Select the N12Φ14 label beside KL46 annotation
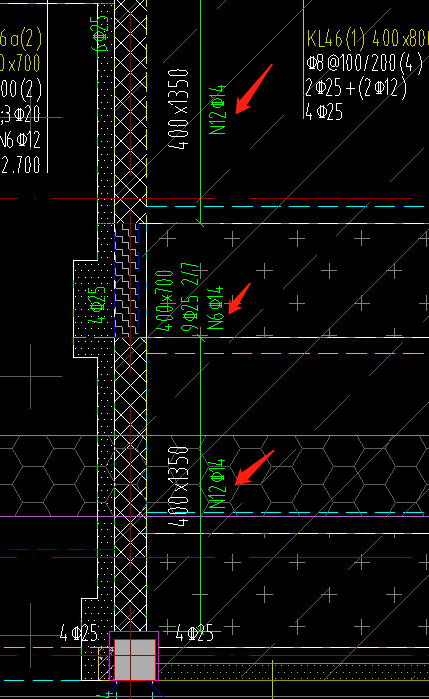Image resolution: width=429 pixels, height=699 pixels. pyautogui.click(x=218, y=110)
